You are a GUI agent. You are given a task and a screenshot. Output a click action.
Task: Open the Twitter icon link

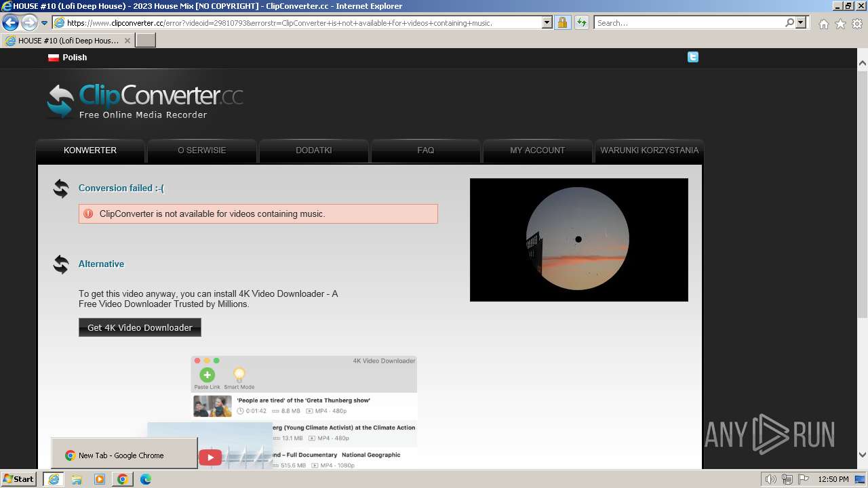(692, 57)
